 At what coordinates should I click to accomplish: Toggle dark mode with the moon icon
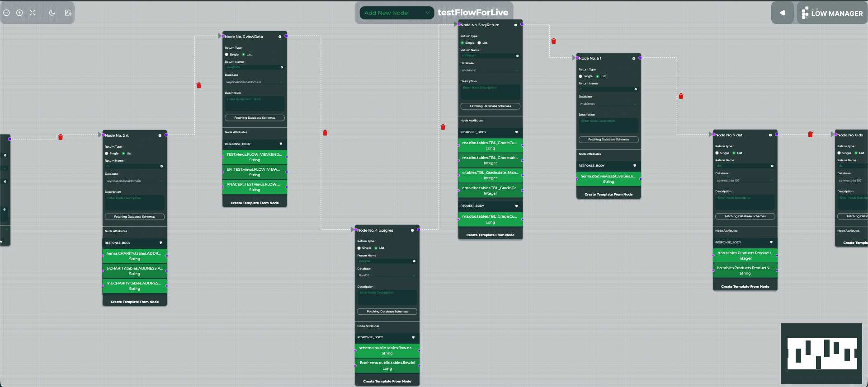coord(52,13)
